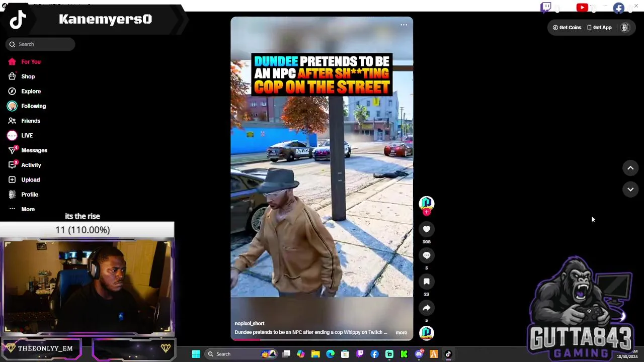Screen dimensions: 644x362
Task: Open Twitch app on taskbar
Action: pos(360,354)
